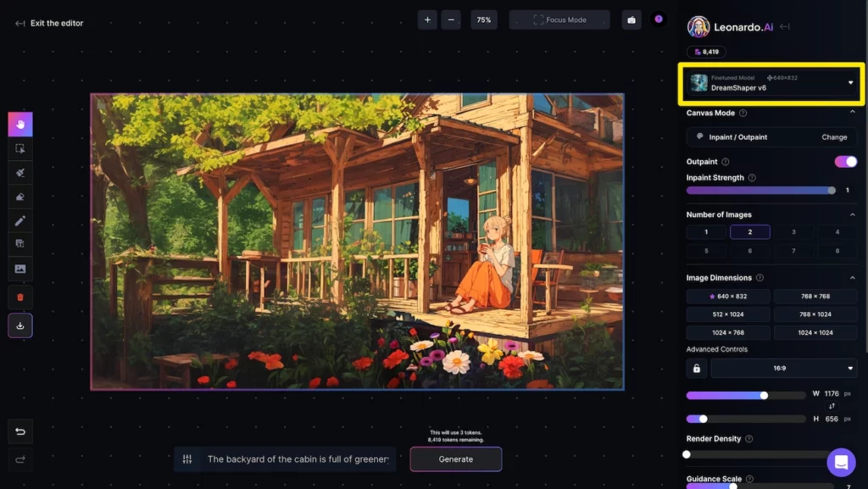Adjust the Inpaint Strength slider handle
The width and height of the screenshot is (868, 489).
tap(831, 191)
